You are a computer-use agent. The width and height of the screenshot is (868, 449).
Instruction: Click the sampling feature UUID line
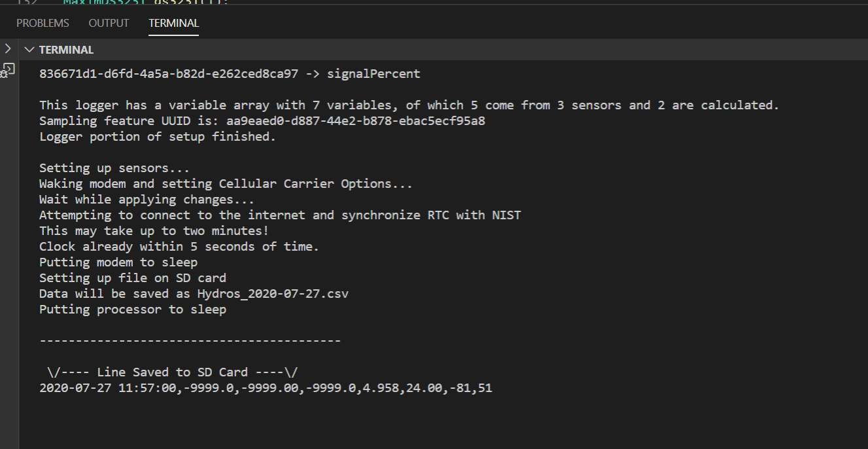pyautogui.click(x=262, y=121)
